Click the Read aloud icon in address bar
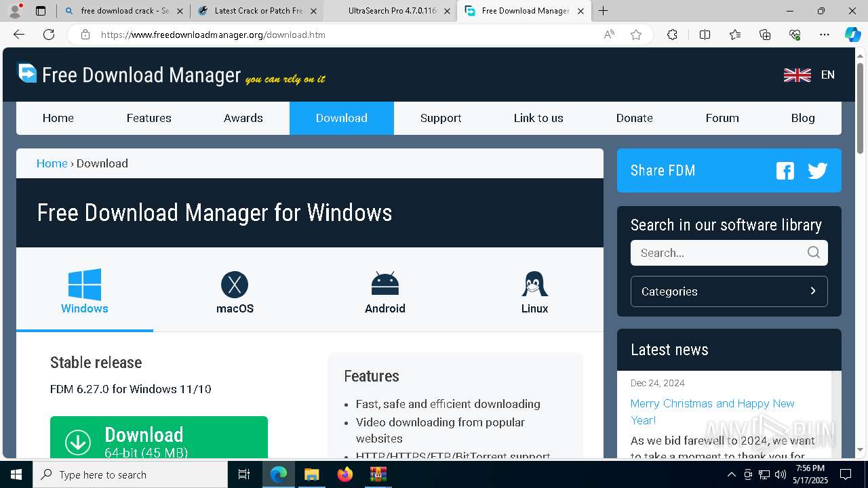868x488 pixels. click(x=609, y=35)
